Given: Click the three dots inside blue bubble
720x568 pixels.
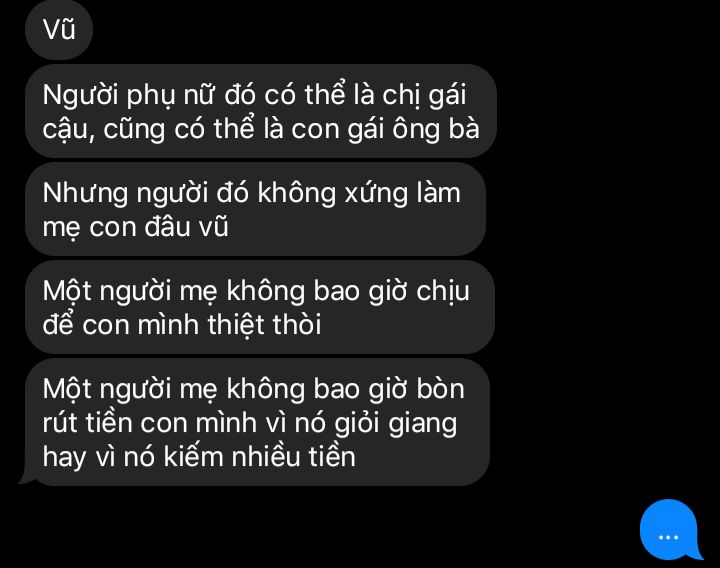Looking at the screenshot, I should 668,537.
